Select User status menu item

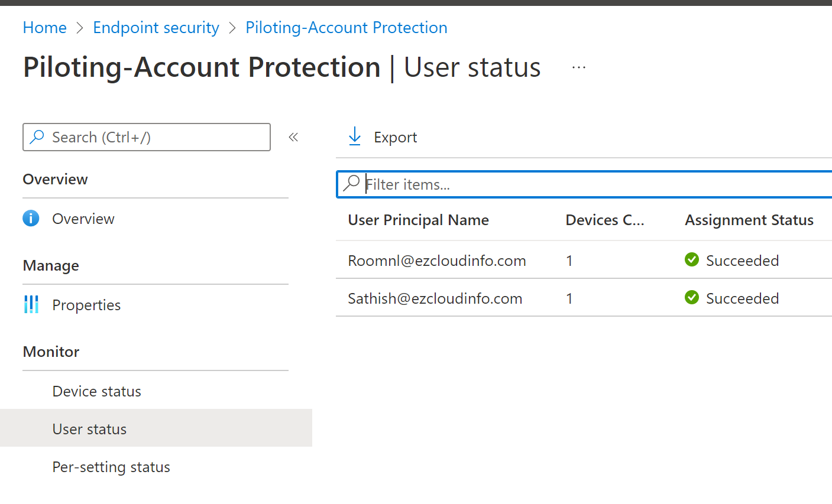pos(89,429)
